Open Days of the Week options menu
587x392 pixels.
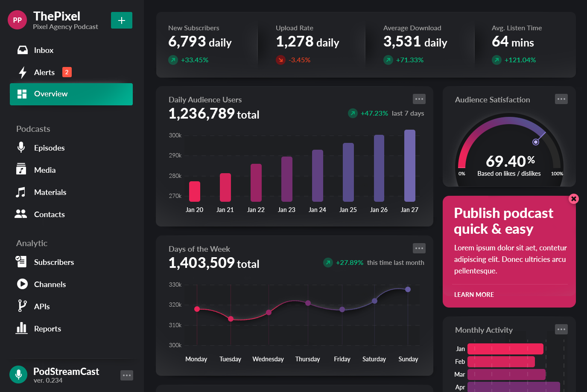[419, 248]
